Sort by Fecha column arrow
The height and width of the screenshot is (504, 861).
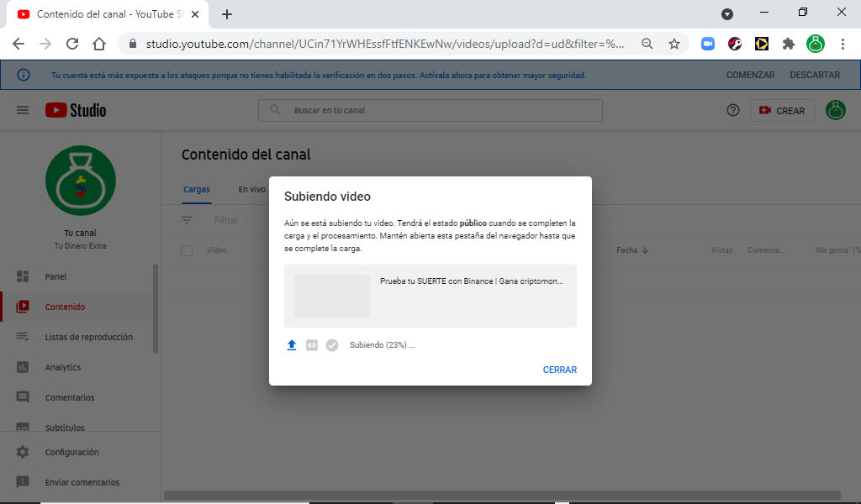645,250
